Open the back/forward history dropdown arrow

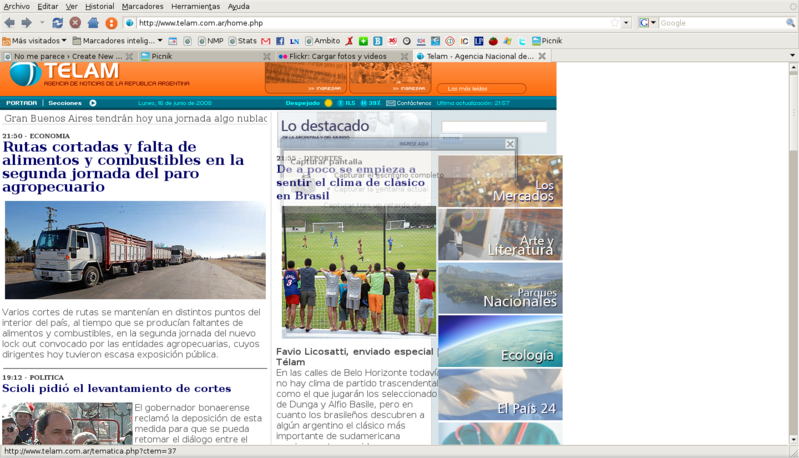(42, 23)
